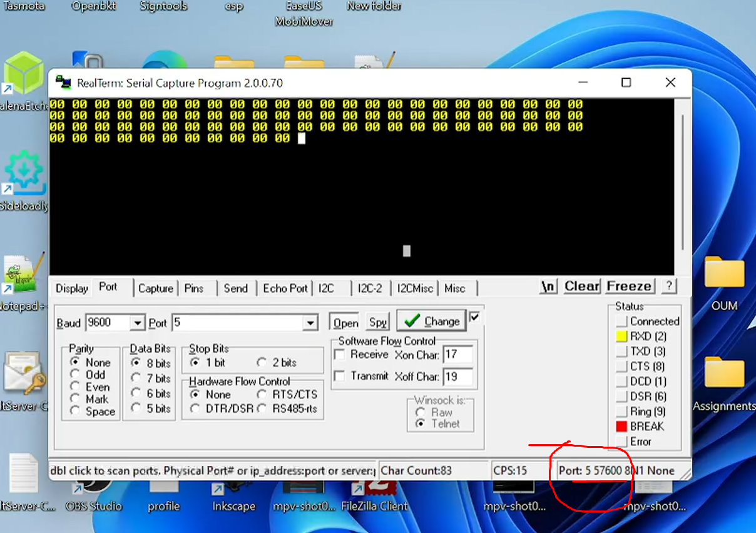
Task: Click the green checkmark on the Change button
Action: [x=412, y=322]
